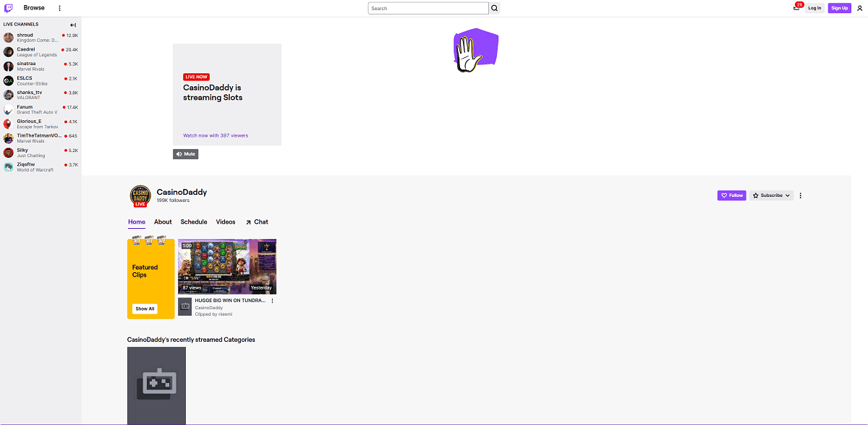Click Caedrel's channel avatar
Image resolution: width=868 pixels, height=425 pixels.
tap(9, 52)
